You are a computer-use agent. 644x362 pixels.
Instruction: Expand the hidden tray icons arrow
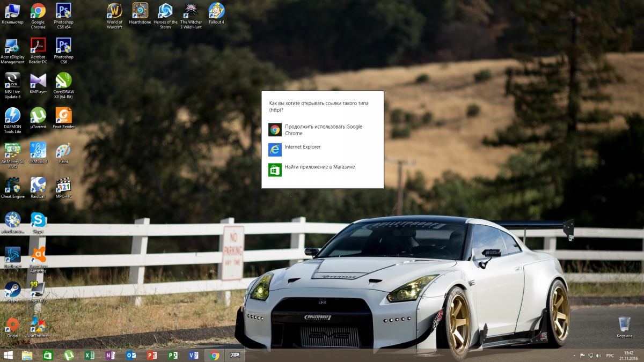click(x=574, y=355)
